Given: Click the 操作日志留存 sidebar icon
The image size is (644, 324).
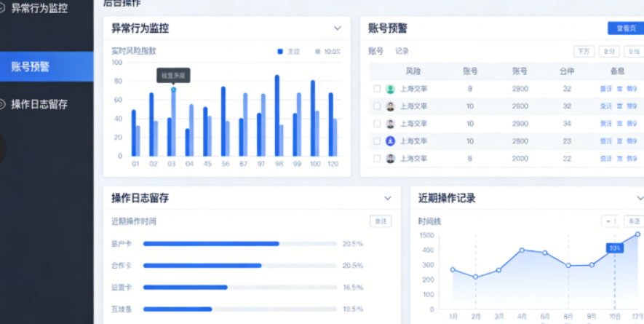Looking at the screenshot, I should [x=3, y=104].
